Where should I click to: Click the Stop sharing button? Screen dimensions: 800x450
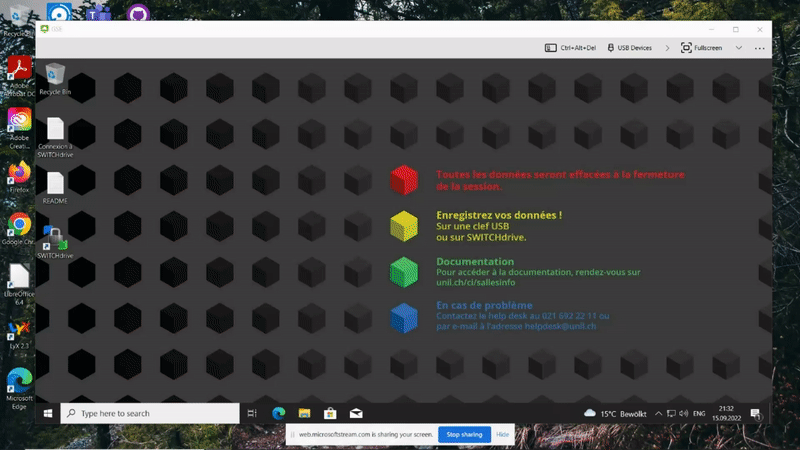463,435
